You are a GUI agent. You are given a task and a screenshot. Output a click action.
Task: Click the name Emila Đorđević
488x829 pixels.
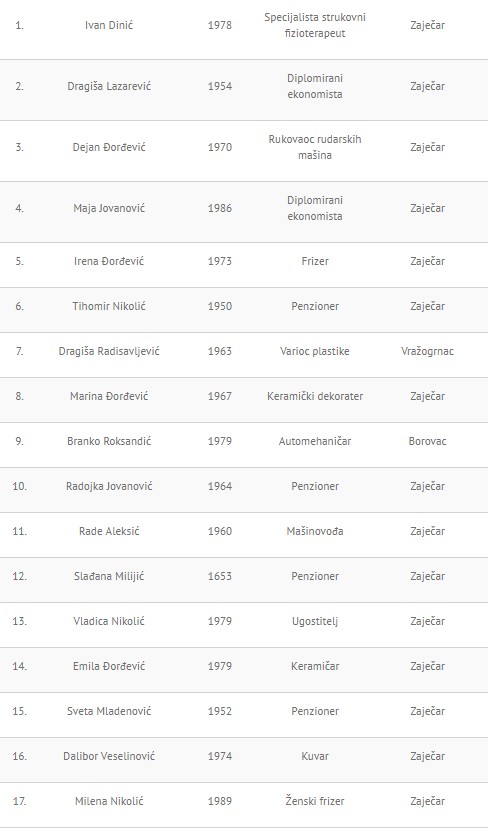click(109, 666)
